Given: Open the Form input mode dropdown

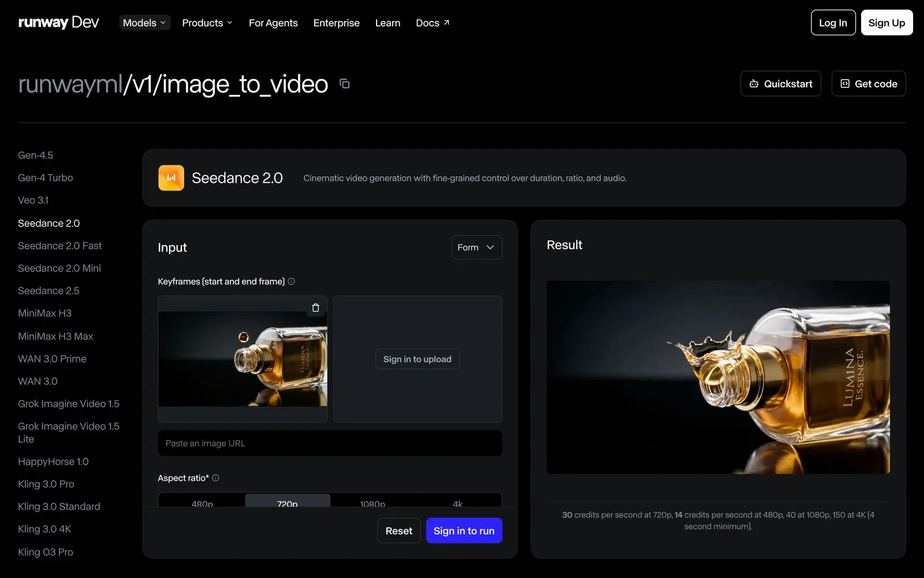Looking at the screenshot, I should click(476, 247).
